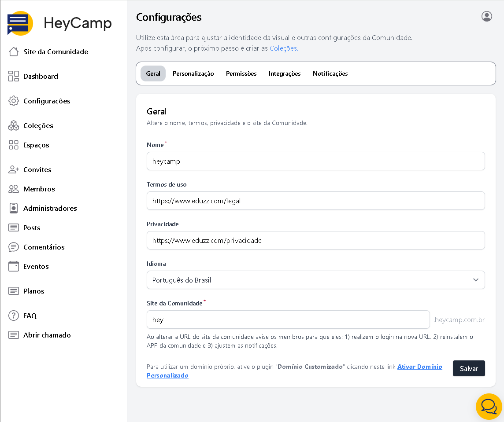This screenshot has width=504, height=422.
Task: Open Coleções via its cubes icon
Action: point(14,125)
